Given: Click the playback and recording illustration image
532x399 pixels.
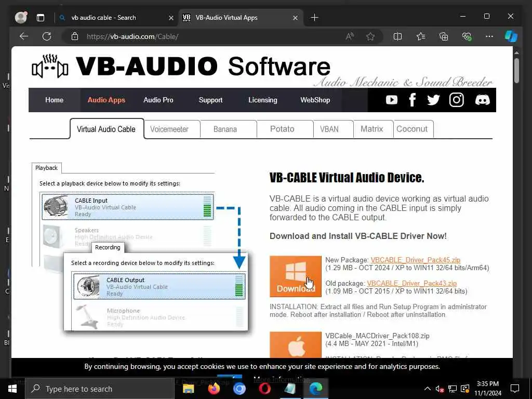Looking at the screenshot, I should 140,247.
